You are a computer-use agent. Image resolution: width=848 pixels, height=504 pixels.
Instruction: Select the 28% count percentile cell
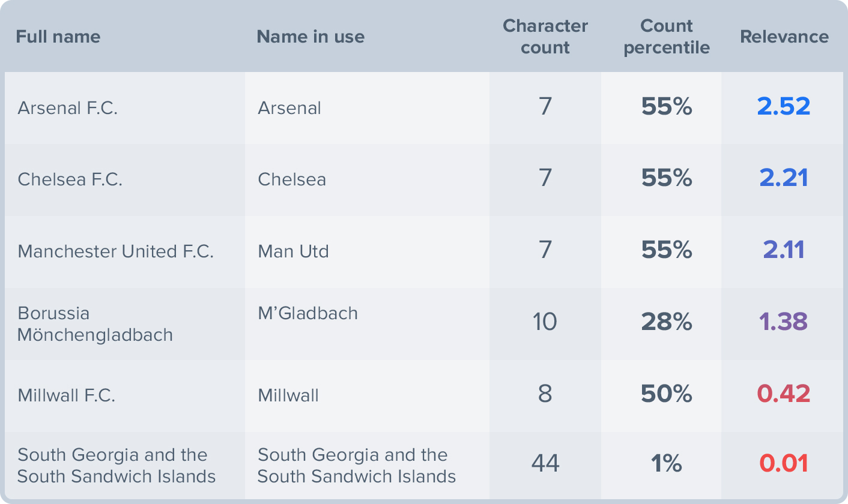667,322
